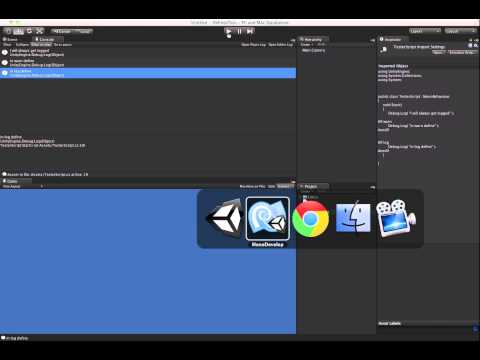
Task: Open the Project panel options menu
Action: click(x=372, y=187)
